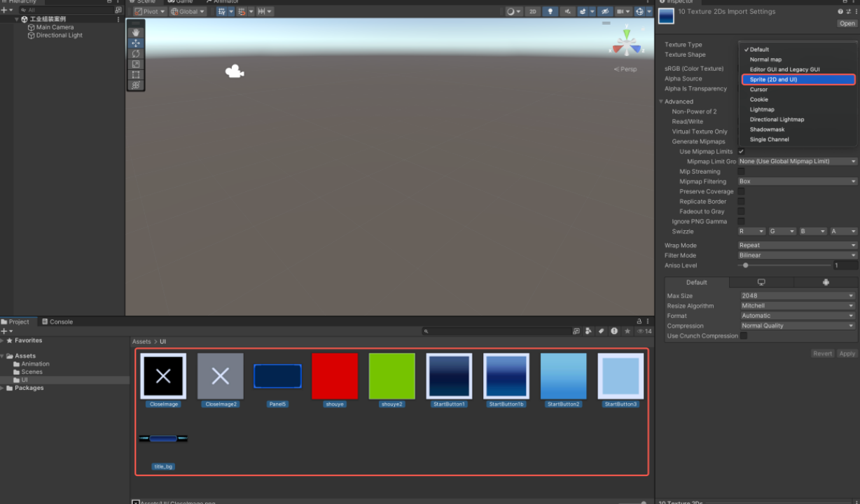
Task: Switch to standalone monitor platform tab
Action: tap(761, 282)
